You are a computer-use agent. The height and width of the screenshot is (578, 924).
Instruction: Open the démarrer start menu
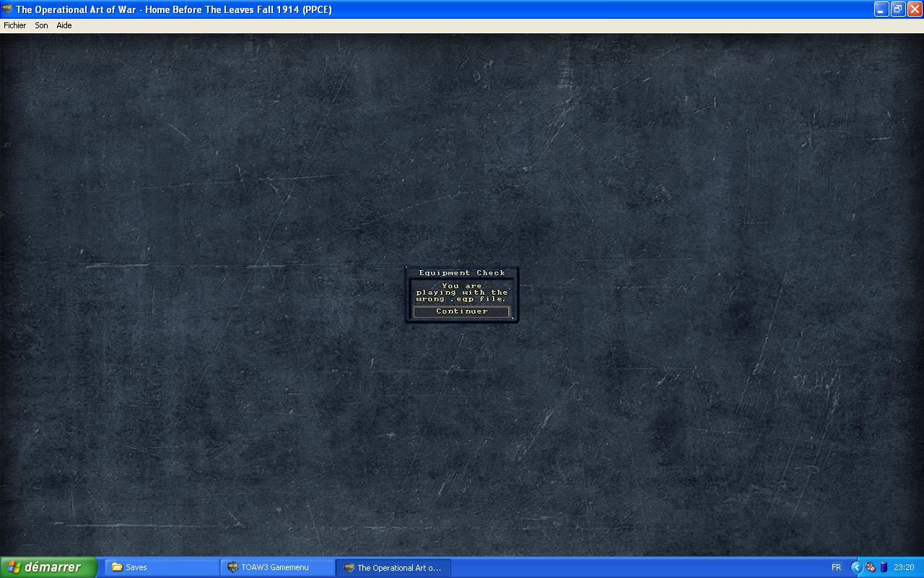click(48, 567)
